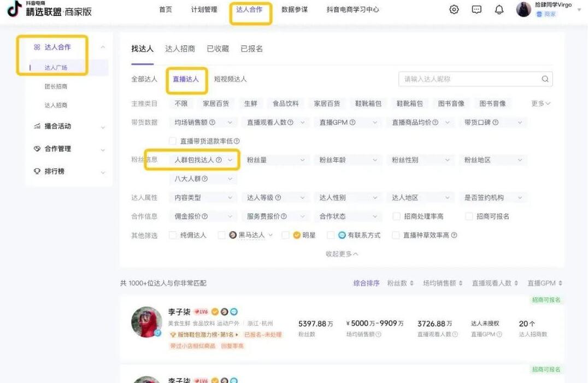Select 生鲜 category filter

[x=250, y=103]
